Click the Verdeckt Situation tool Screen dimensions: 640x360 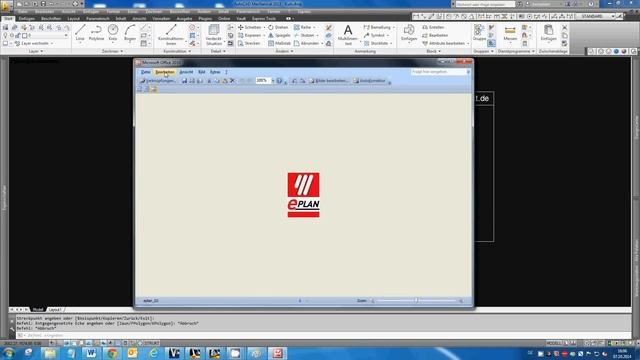click(x=213, y=35)
